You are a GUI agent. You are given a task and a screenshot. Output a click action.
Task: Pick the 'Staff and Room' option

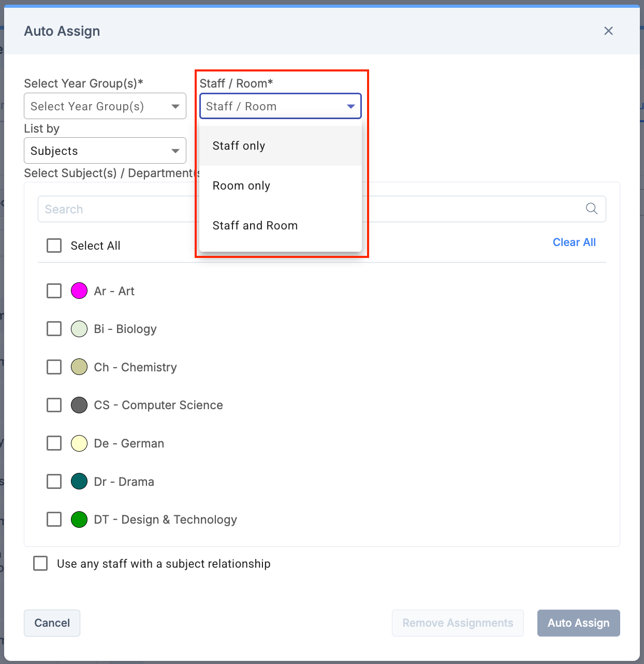pos(255,226)
